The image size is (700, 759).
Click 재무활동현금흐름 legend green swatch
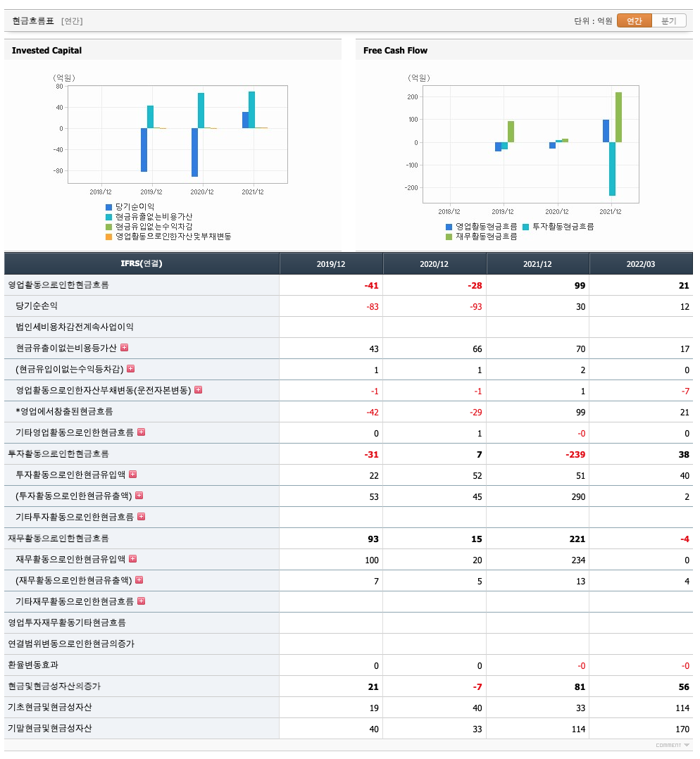tap(449, 237)
